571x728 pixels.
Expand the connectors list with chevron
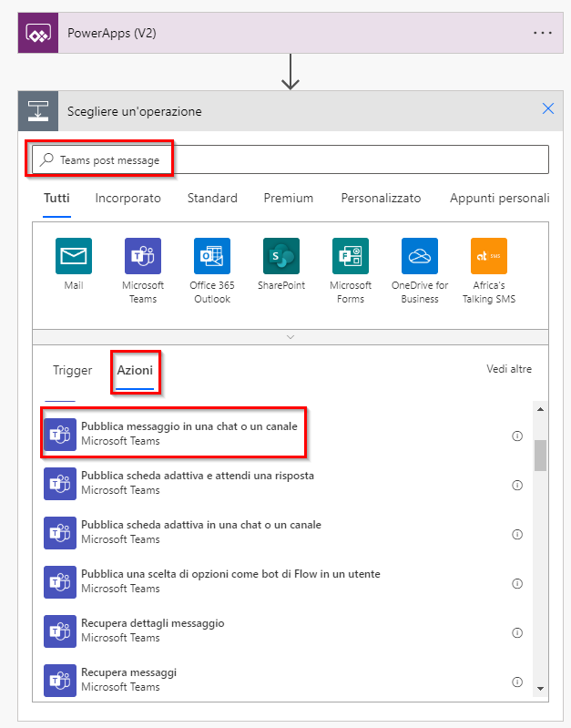(x=291, y=337)
